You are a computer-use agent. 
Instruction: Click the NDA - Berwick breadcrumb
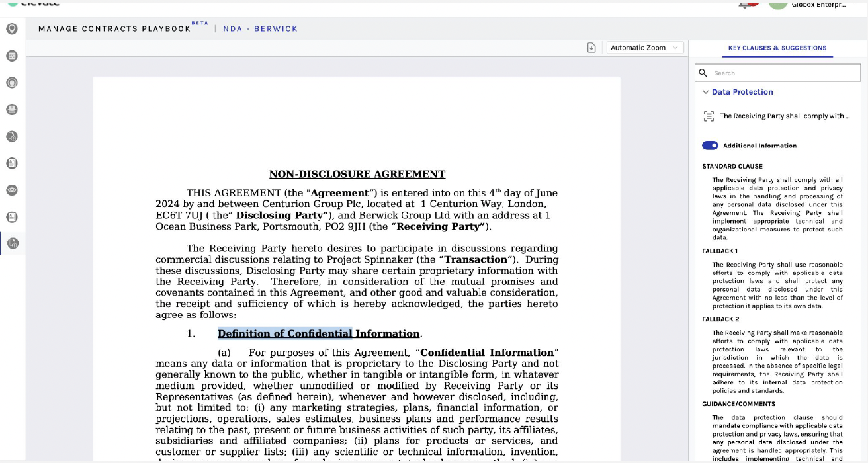(x=261, y=29)
